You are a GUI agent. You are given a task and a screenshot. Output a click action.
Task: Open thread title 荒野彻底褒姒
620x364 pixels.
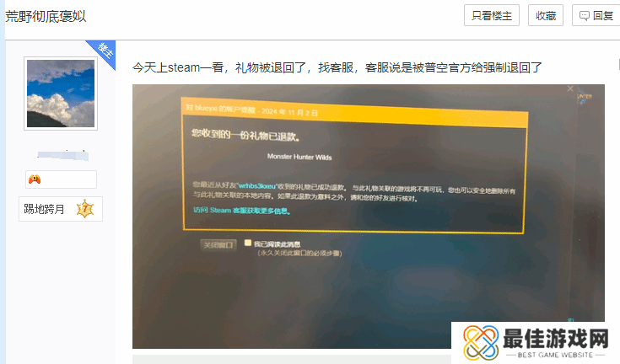46,16
